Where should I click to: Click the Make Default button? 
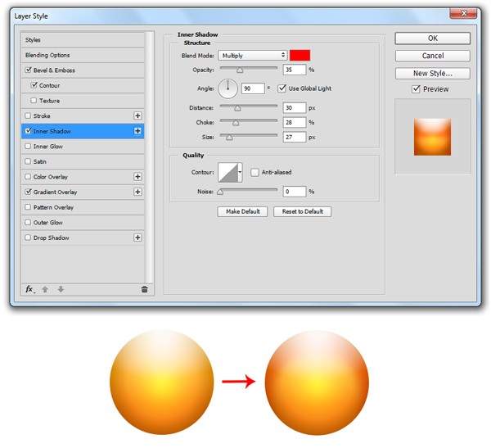tap(243, 211)
